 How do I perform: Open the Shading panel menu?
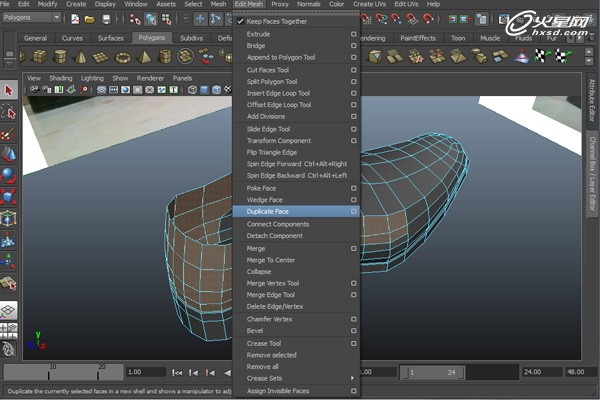(x=61, y=77)
